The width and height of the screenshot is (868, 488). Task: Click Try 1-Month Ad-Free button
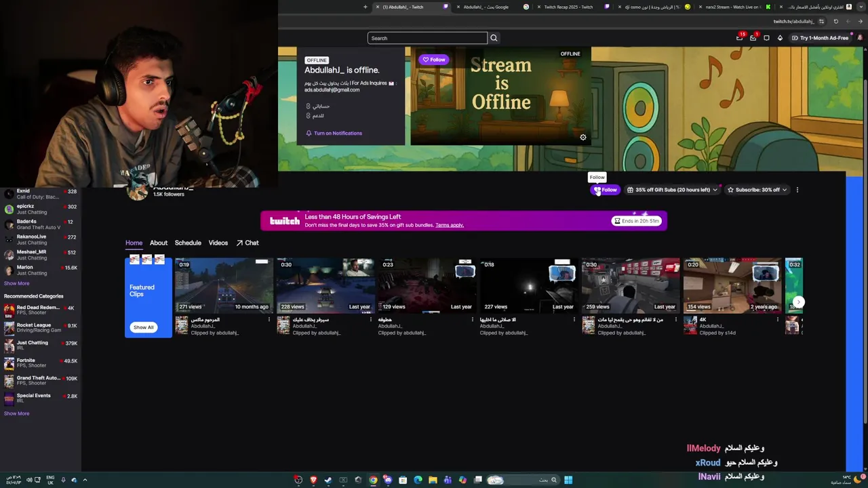[x=820, y=38]
